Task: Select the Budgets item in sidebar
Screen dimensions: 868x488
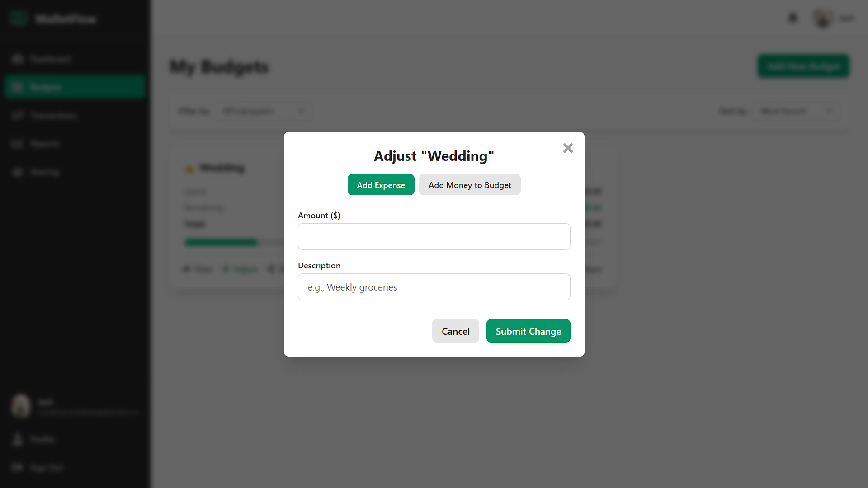Action: 75,87
